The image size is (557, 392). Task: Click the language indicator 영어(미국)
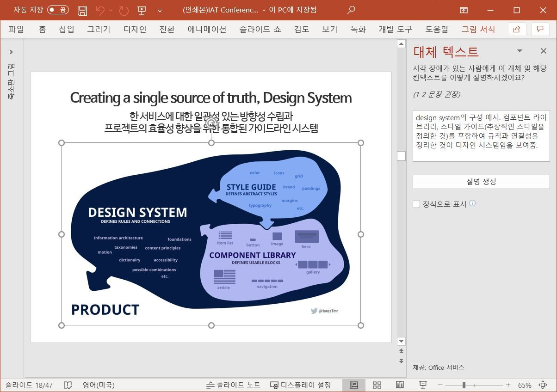click(99, 385)
